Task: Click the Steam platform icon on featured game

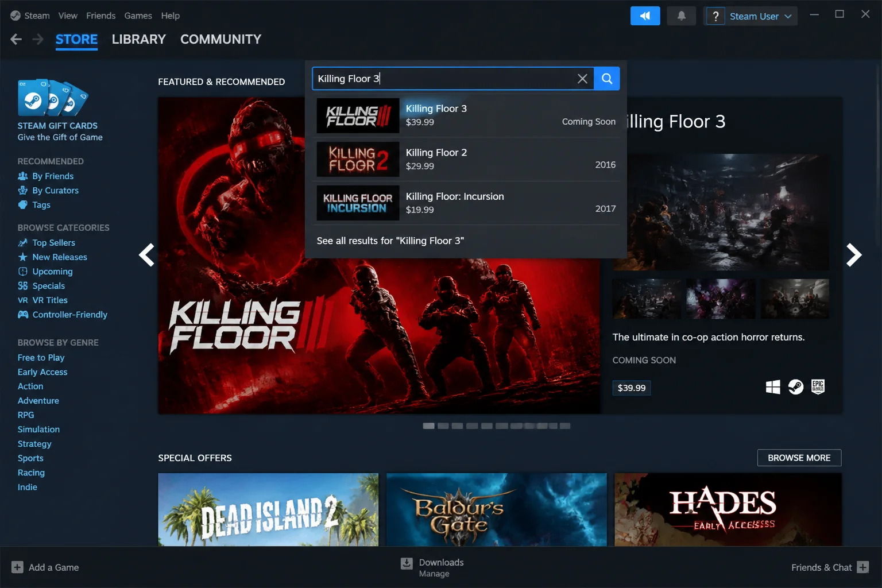Action: pos(796,387)
